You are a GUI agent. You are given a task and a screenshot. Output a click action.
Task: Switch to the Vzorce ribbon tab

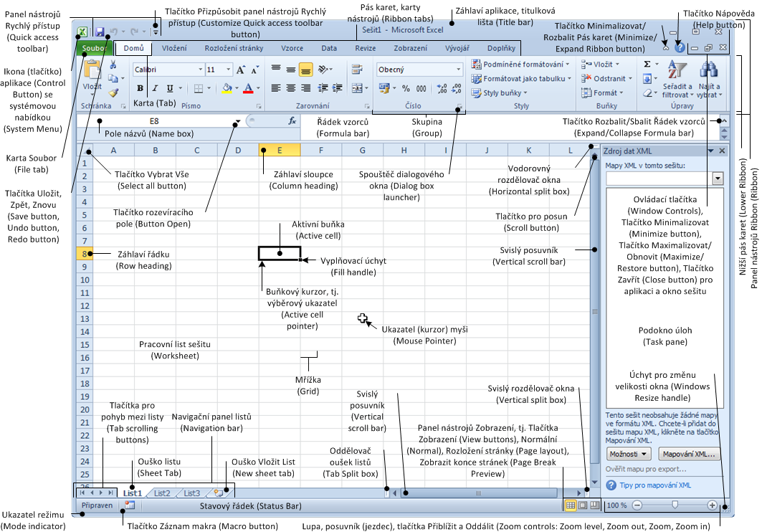[292, 48]
